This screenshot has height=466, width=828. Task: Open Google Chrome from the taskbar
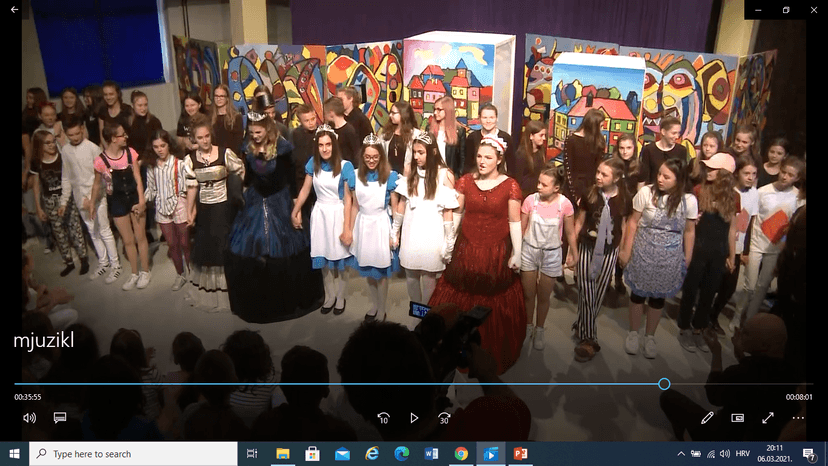(461, 454)
